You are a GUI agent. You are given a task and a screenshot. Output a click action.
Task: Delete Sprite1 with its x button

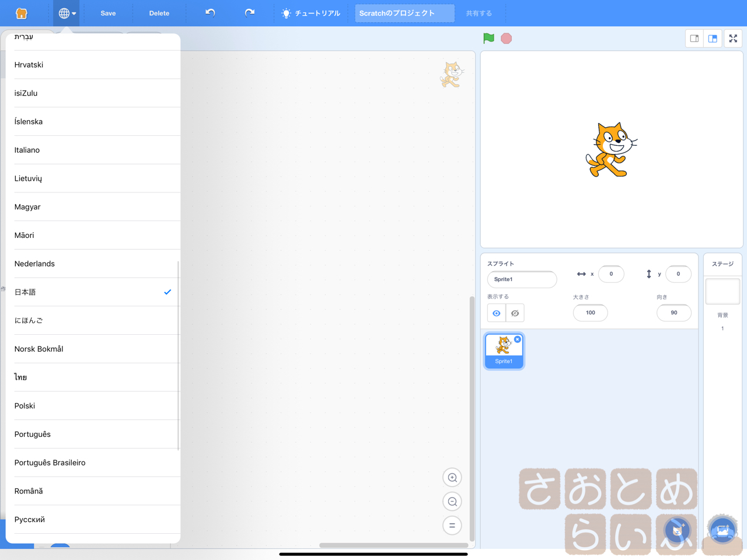pos(518,339)
